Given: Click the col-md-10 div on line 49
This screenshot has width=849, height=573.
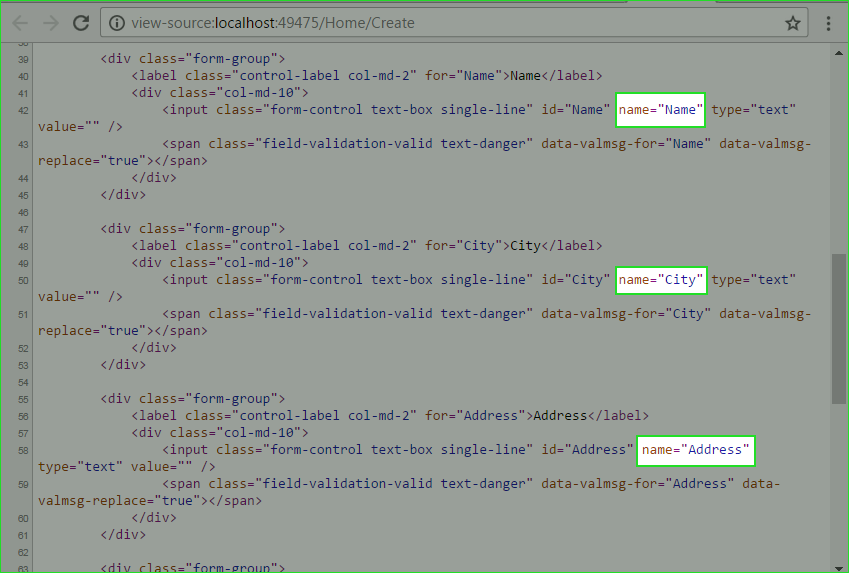Looking at the screenshot, I should point(220,263).
